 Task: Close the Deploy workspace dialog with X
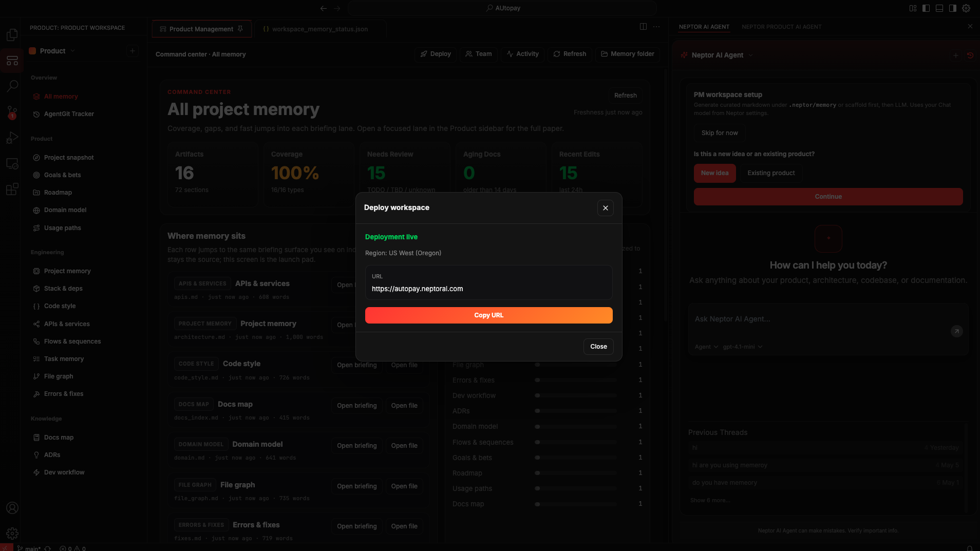pos(606,208)
